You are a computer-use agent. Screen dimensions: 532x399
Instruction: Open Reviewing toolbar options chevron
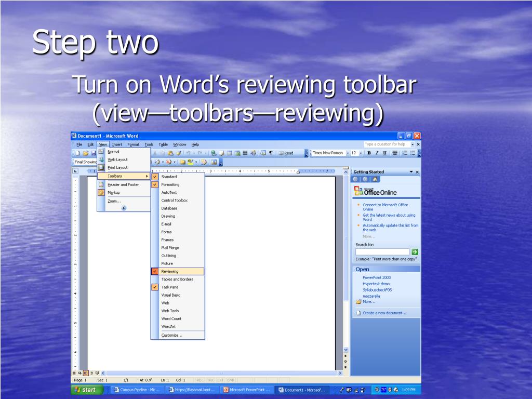[x=221, y=162]
